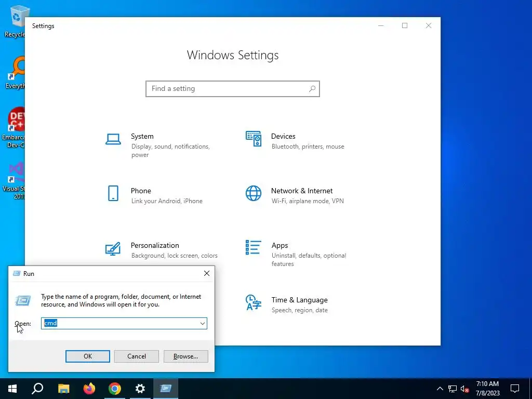
Task: Click 'Display, sound, notifications, power' description
Action: point(170,151)
